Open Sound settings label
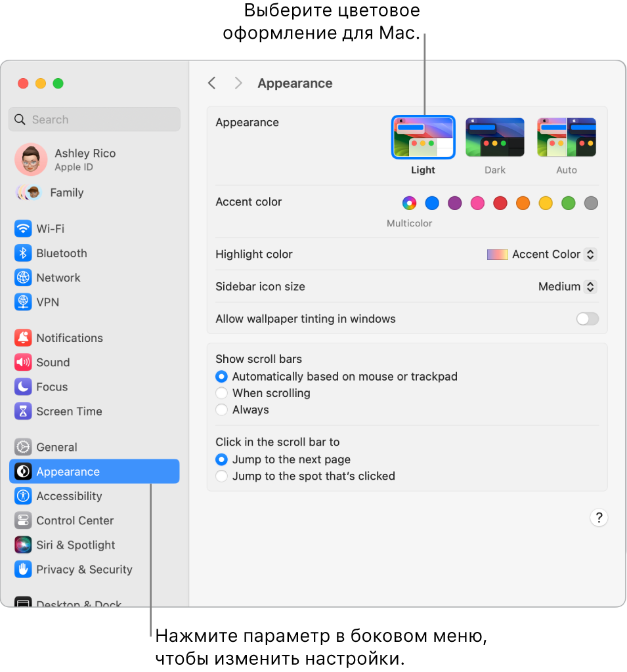The width and height of the screenshot is (627, 672). [x=53, y=362]
